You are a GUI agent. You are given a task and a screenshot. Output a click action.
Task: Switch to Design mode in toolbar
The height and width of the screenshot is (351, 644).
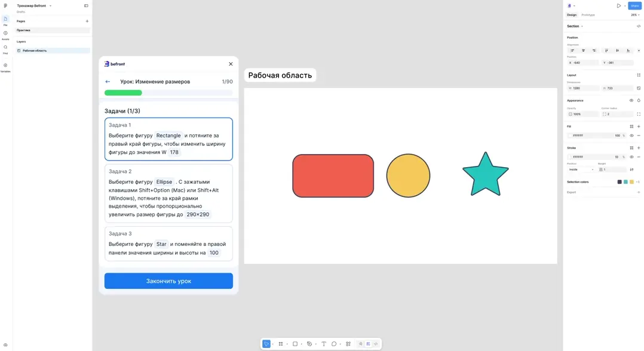[x=368, y=344]
